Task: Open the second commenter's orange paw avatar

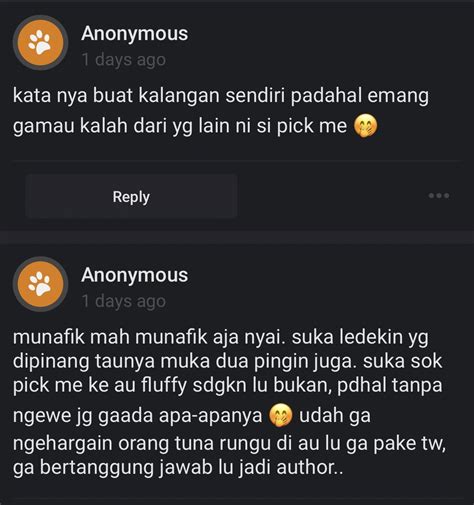Action: [40, 284]
